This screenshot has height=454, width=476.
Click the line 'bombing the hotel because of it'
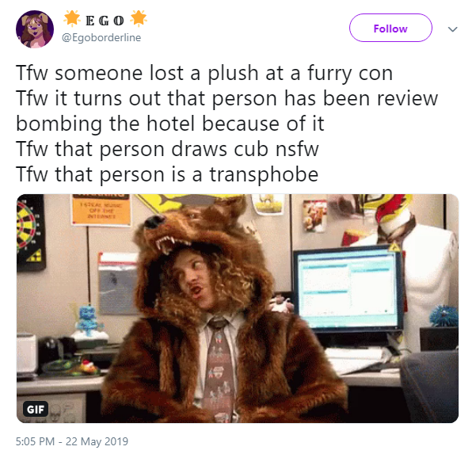[x=170, y=124]
